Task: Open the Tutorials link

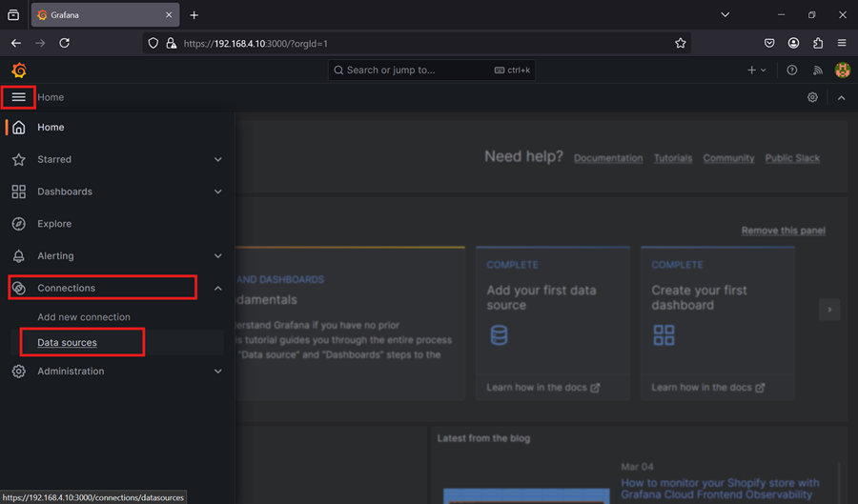Action: click(x=672, y=158)
